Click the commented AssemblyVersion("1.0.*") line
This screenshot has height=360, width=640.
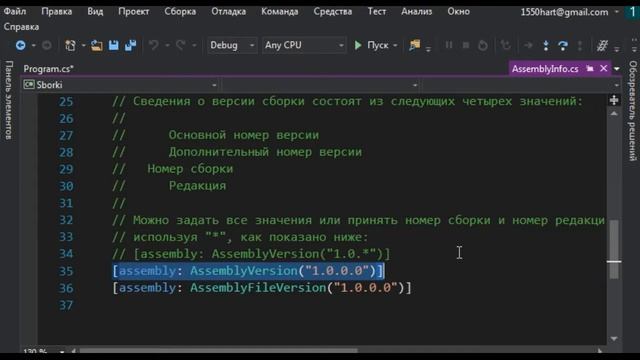[x=251, y=254]
